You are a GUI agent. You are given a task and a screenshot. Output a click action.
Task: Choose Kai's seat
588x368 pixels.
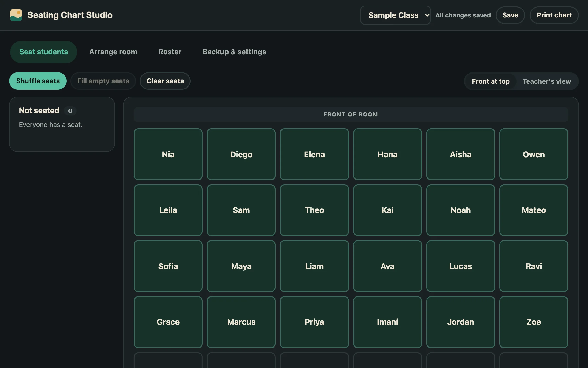pyautogui.click(x=387, y=210)
